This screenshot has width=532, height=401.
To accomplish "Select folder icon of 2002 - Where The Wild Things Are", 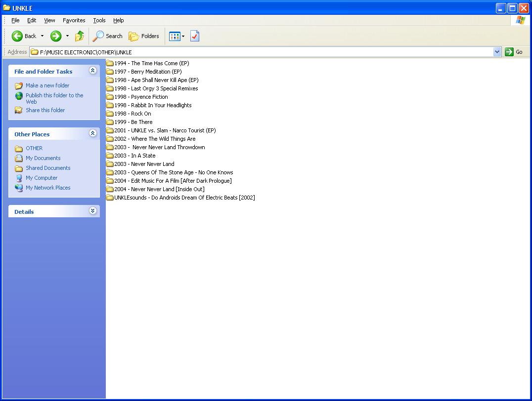I will (110, 139).
